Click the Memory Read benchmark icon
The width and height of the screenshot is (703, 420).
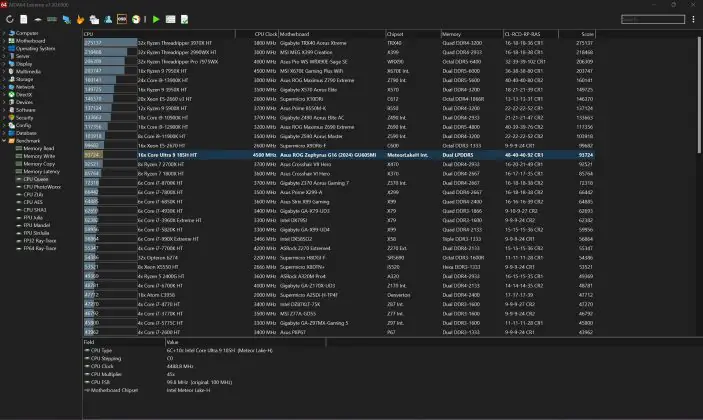pyautogui.click(x=19, y=148)
